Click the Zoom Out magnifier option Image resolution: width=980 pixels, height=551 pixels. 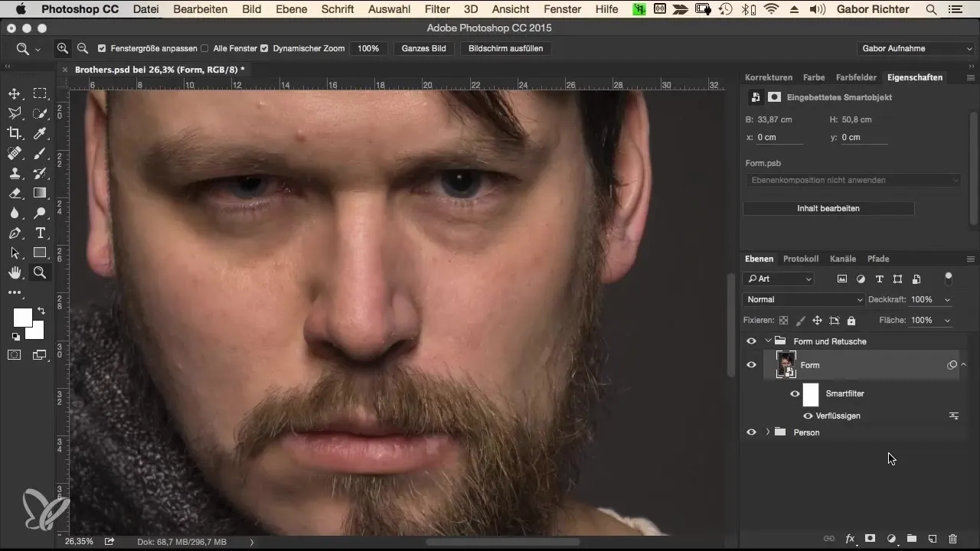pyautogui.click(x=83, y=48)
